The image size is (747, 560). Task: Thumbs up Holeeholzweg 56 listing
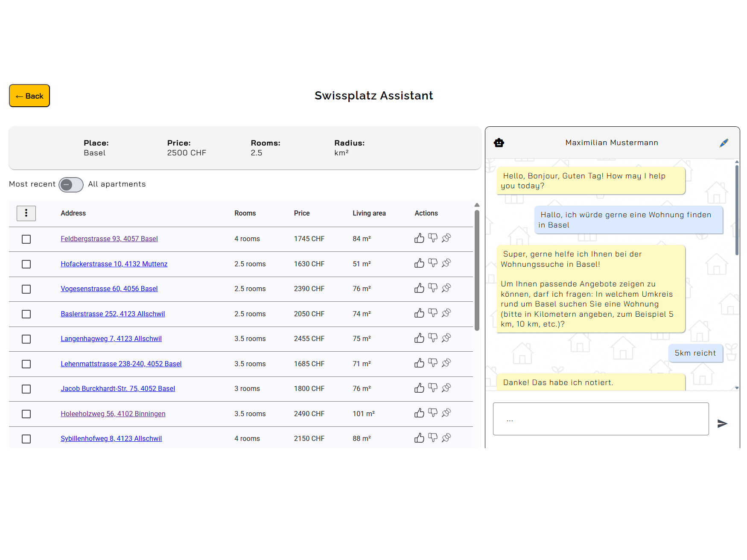point(419,413)
